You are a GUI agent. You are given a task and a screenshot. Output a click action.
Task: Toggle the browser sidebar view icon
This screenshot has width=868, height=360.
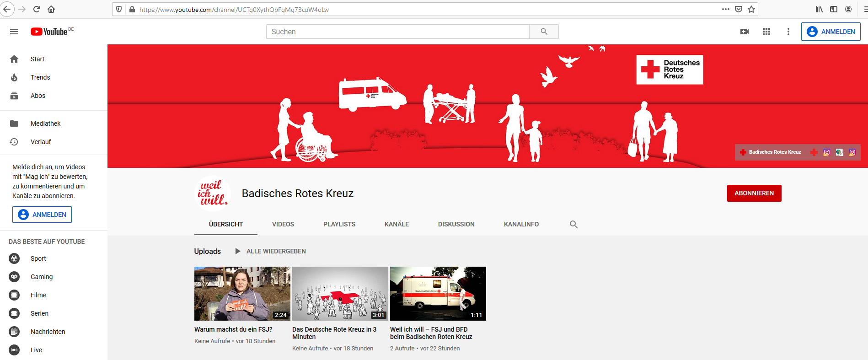834,9
